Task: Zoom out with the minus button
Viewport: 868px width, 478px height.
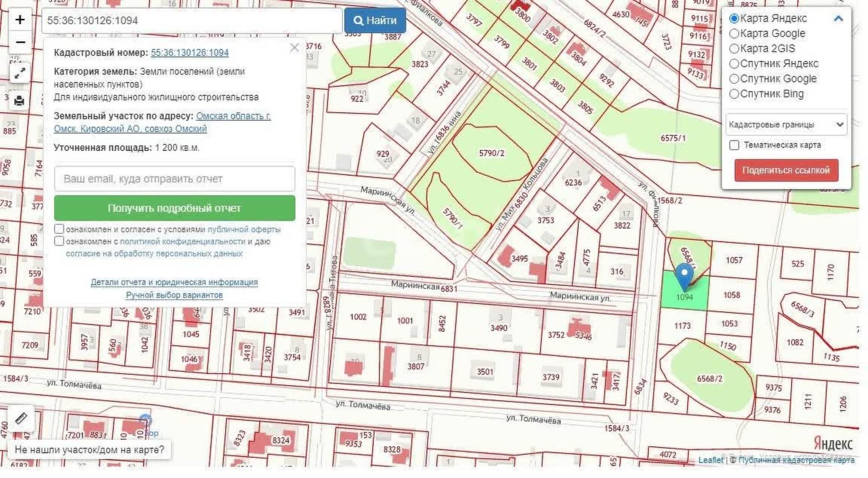Action: (x=20, y=42)
